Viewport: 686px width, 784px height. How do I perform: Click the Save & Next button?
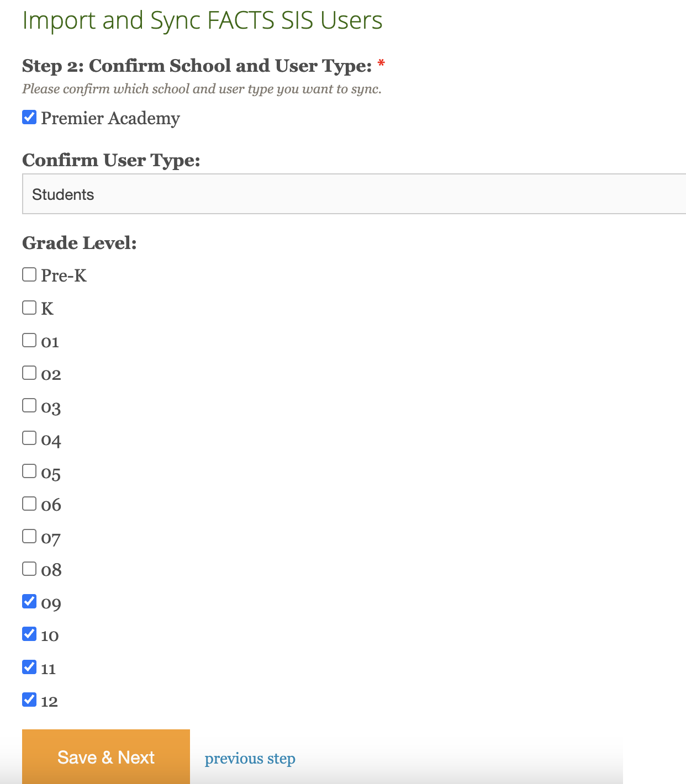(x=106, y=757)
